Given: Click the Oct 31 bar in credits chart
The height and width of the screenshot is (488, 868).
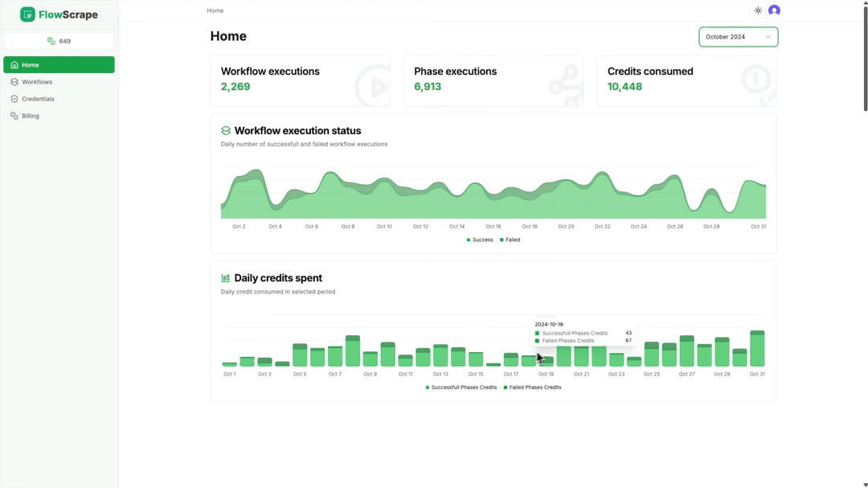Looking at the screenshot, I should tap(757, 349).
